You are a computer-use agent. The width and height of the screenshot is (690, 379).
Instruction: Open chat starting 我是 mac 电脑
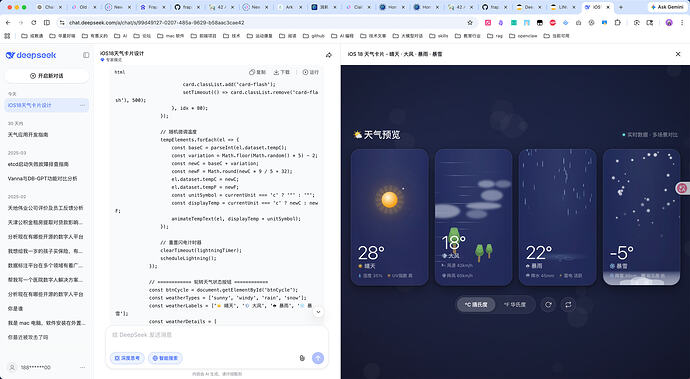click(46, 323)
